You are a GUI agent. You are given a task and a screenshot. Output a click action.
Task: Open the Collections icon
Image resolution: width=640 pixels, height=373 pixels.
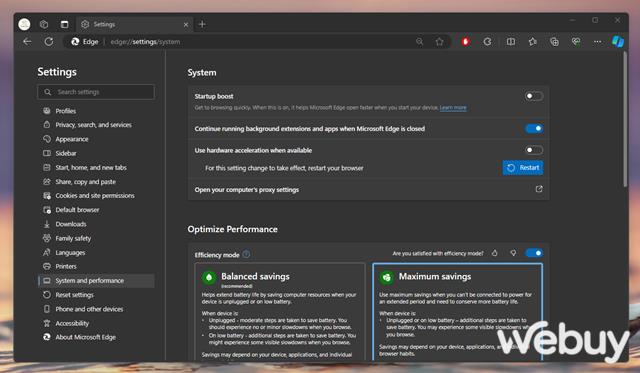point(554,42)
